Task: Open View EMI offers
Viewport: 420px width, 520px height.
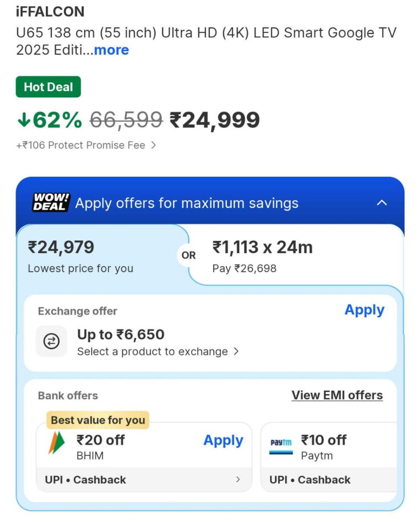Action: click(337, 395)
